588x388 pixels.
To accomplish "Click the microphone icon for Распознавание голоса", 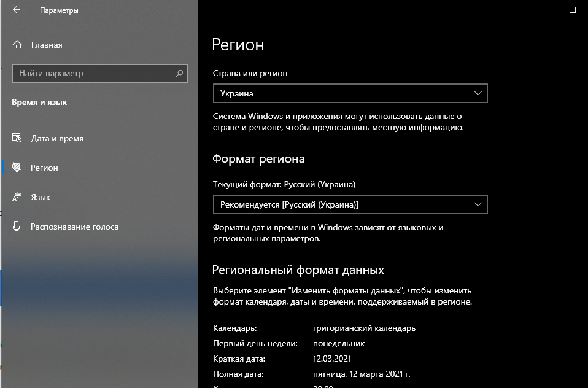I will pyautogui.click(x=17, y=227).
